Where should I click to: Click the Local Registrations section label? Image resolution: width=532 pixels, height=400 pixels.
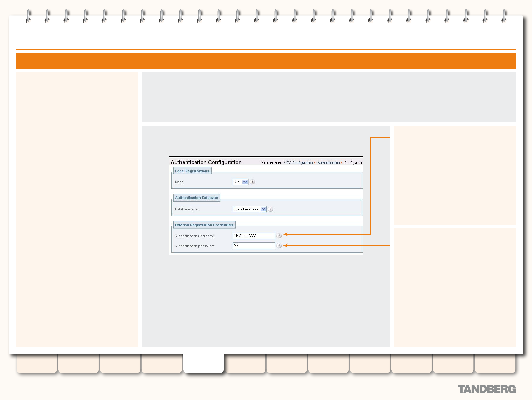(192, 171)
